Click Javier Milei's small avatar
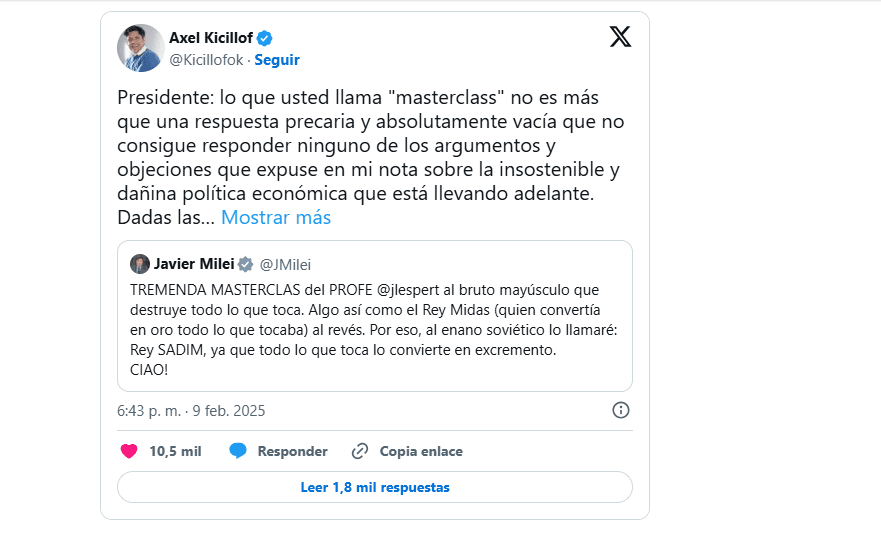The image size is (881, 537). tap(140, 264)
